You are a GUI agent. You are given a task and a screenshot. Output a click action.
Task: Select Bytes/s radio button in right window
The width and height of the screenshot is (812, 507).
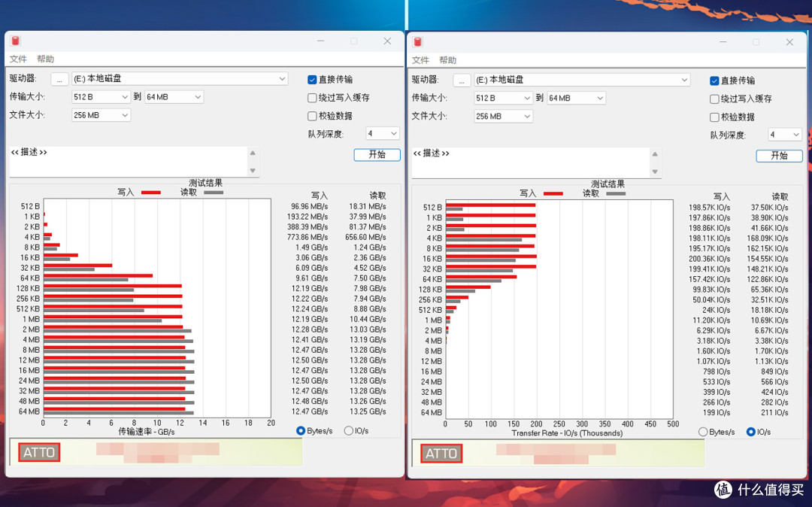[x=703, y=431]
